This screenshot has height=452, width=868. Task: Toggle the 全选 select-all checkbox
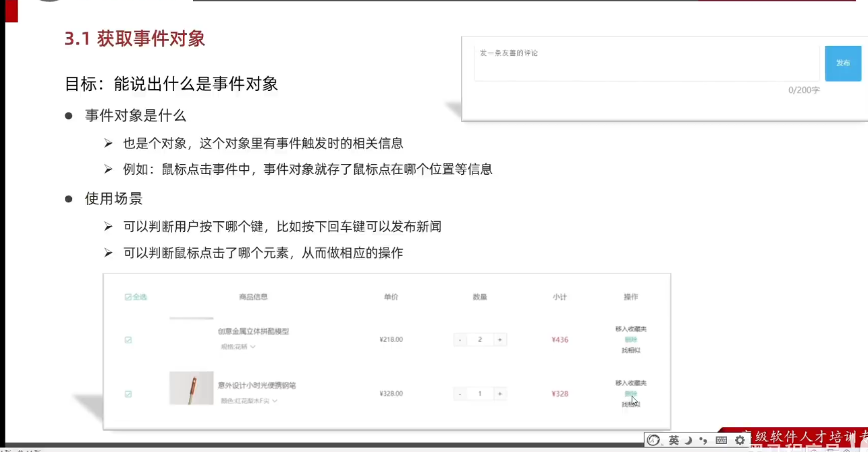[x=128, y=296]
